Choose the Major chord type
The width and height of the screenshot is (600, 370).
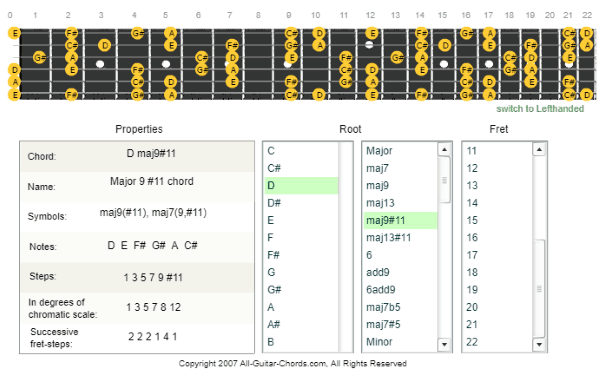pyautogui.click(x=400, y=151)
